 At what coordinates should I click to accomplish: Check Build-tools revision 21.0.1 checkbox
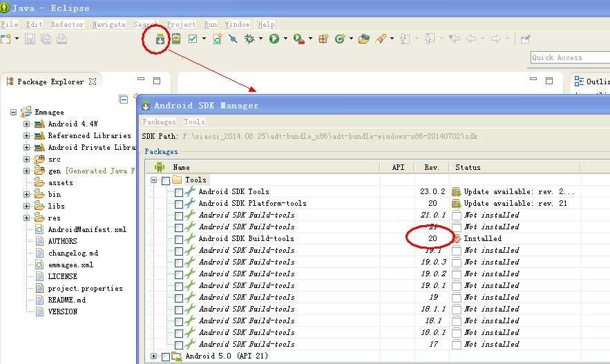[179, 215]
